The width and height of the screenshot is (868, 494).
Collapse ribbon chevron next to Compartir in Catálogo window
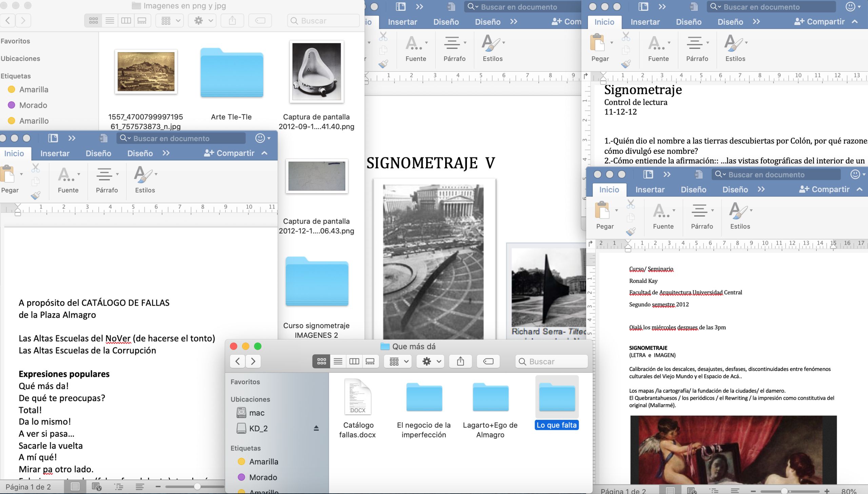point(264,153)
